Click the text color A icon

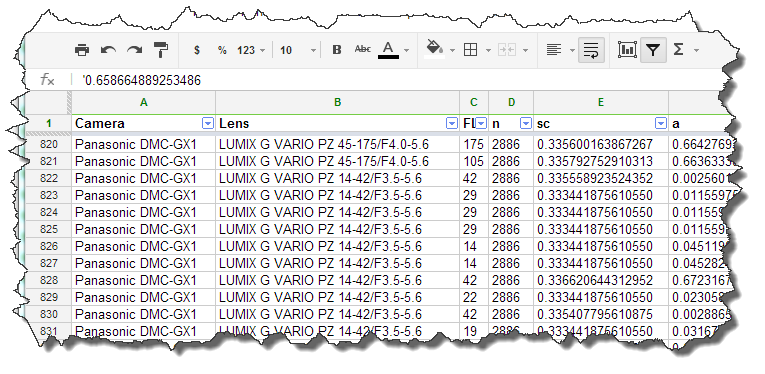[388, 50]
